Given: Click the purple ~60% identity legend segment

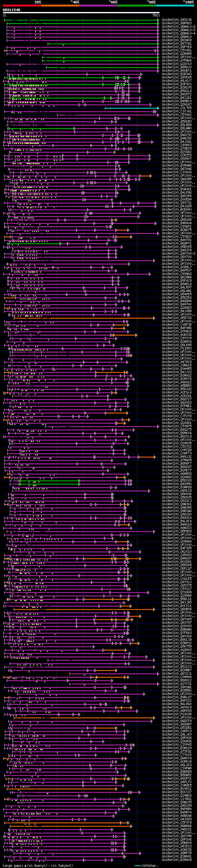Looking at the screenshot, I should (98, 6).
